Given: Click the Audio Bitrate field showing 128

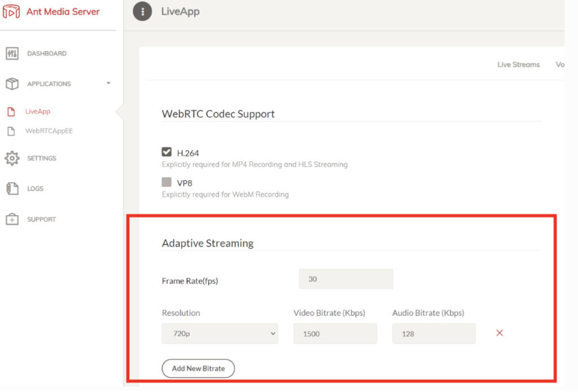Looking at the screenshot, I should pos(434,333).
